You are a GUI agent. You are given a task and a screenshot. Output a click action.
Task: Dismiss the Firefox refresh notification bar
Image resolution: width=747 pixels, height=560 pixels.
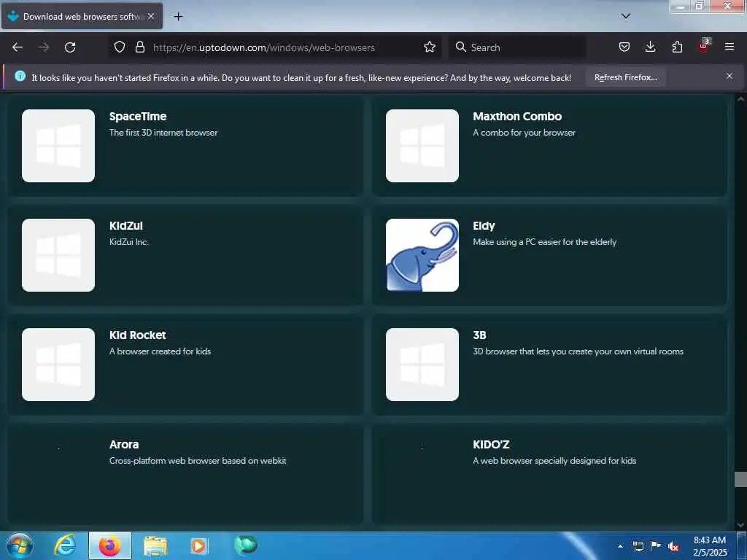729,76
